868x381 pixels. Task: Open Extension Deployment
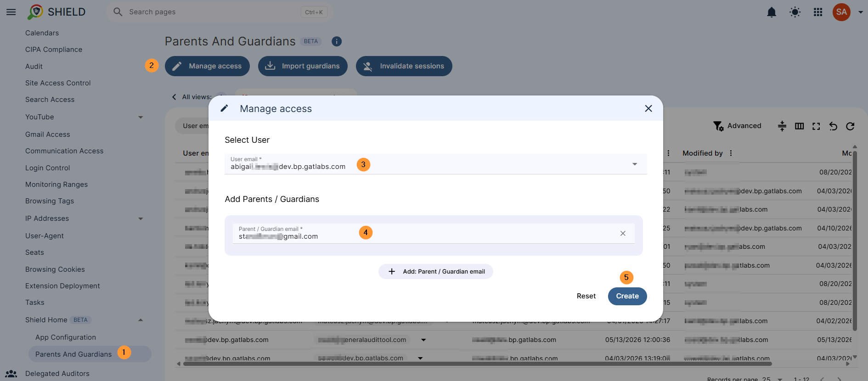pos(62,286)
